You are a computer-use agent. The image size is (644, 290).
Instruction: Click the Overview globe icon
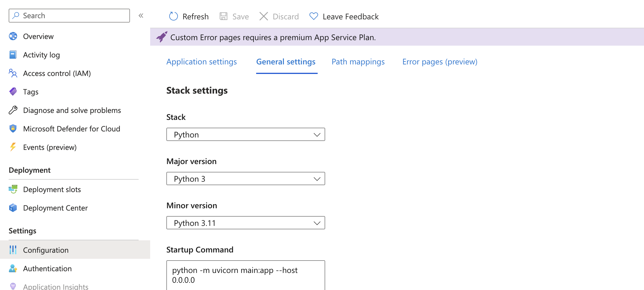coord(13,36)
